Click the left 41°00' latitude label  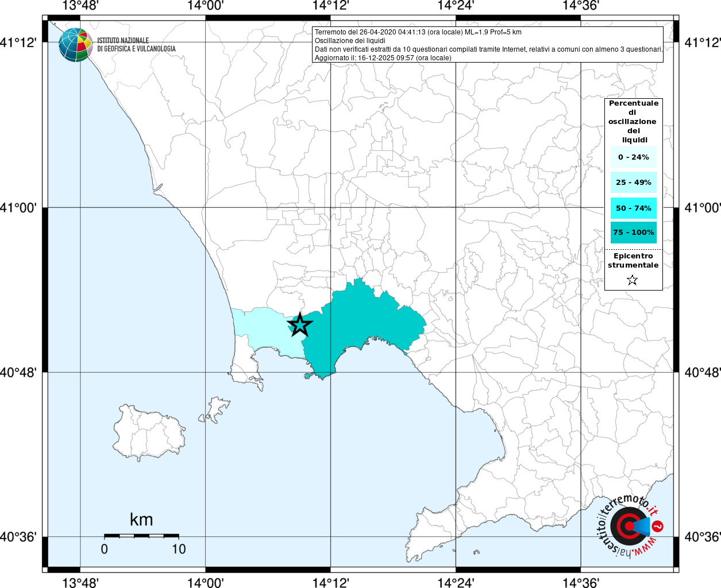[x=18, y=207]
